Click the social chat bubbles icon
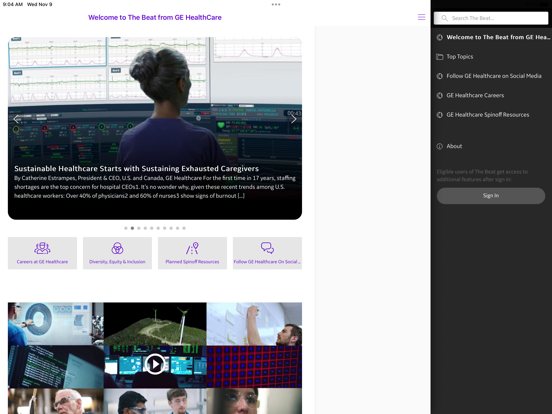 point(267,248)
